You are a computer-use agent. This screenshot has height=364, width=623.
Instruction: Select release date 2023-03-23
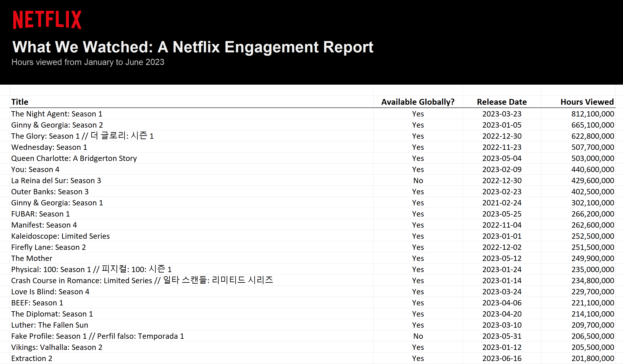(x=502, y=114)
